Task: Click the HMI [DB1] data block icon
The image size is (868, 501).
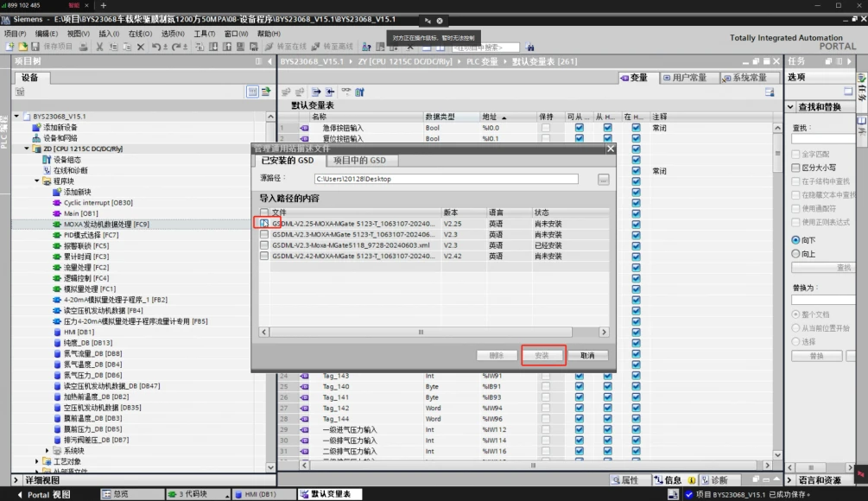Action: 56,333
